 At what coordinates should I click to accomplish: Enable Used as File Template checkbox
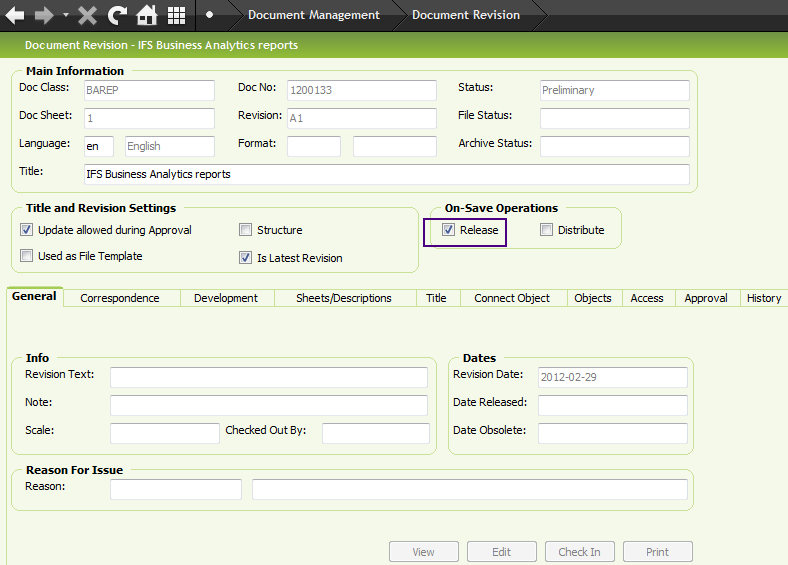27,255
